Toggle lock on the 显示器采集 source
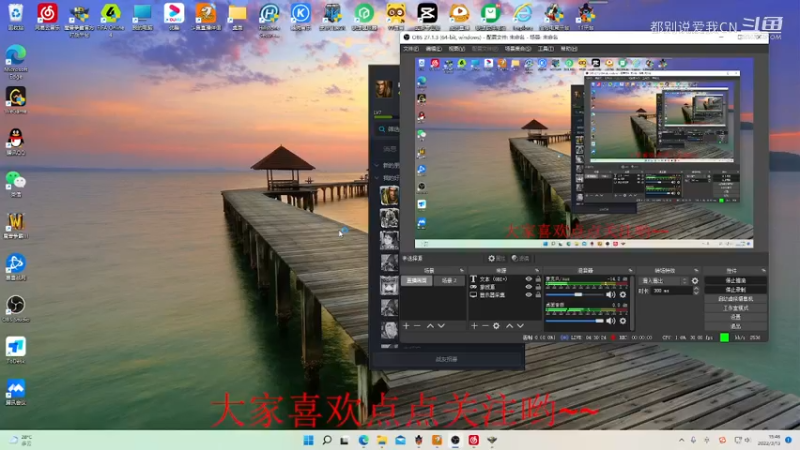Viewport: 800px width, 450px height. (x=538, y=294)
